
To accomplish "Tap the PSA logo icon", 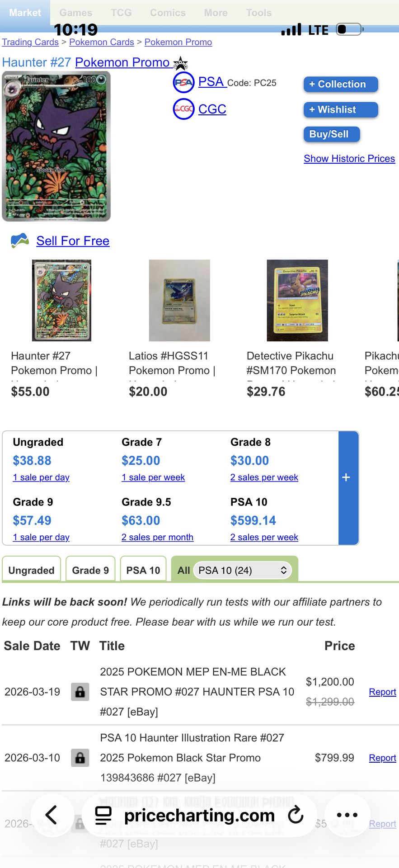I will coord(183,82).
